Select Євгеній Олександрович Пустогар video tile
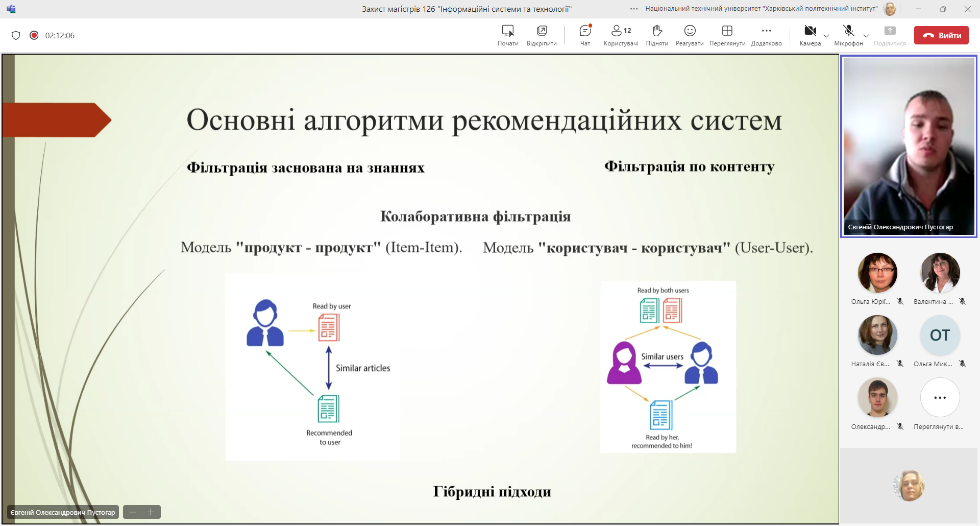The image size is (980, 526). click(x=909, y=146)
